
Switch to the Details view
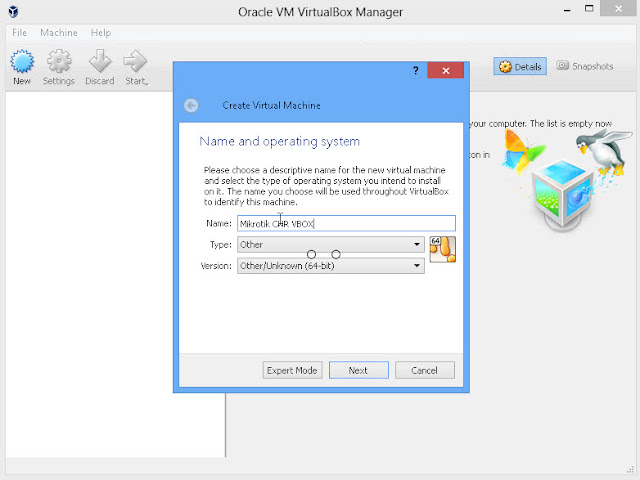coord(520,67)
